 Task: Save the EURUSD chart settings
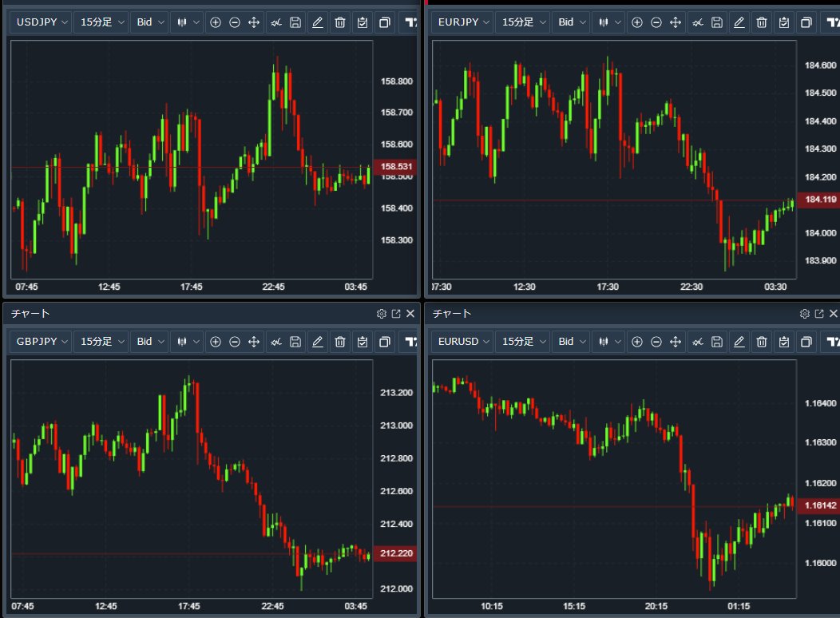[x=717, y=342]
